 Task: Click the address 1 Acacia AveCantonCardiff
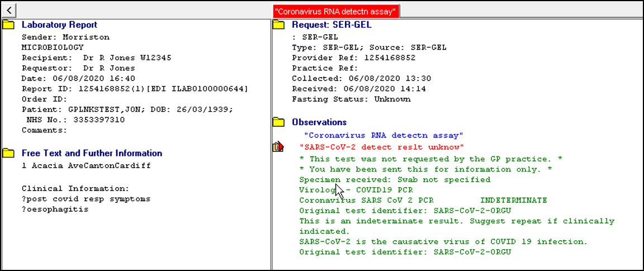pyautogui.click(x=86, y=166)
